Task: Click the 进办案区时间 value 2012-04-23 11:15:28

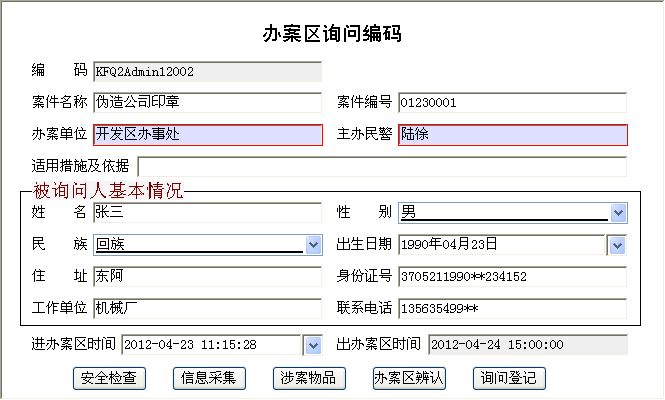Action: click(x=190, y=345)
